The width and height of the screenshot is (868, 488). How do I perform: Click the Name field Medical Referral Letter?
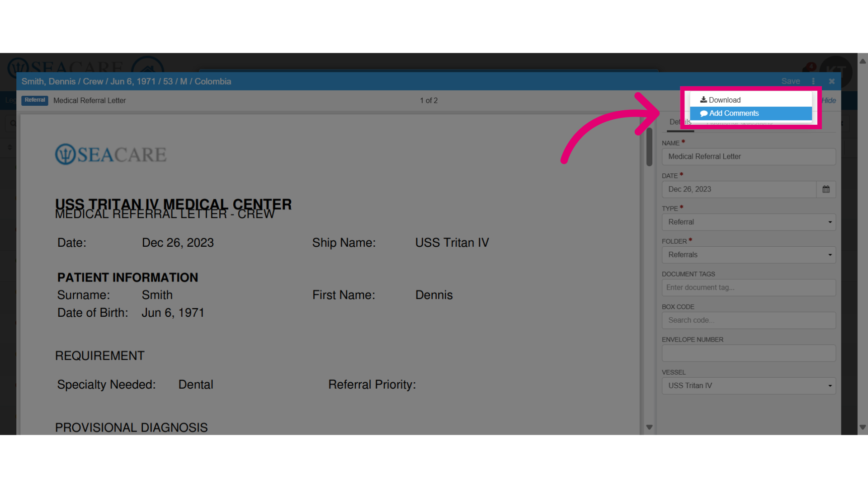pyautogui.click(x=749, y=157)
